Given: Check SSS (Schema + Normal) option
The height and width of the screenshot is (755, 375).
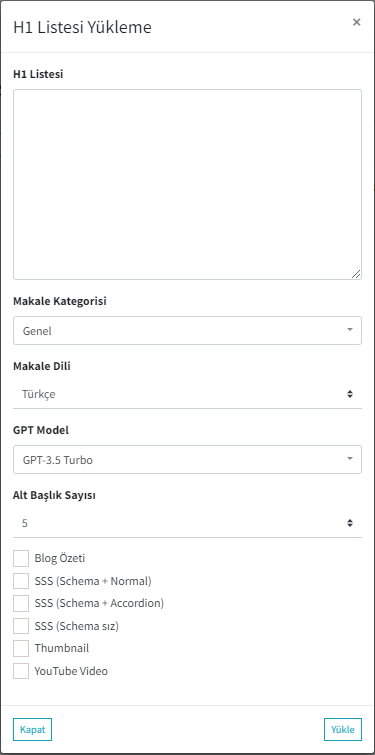Looking at the screenshot, I should [x=21, y=581].
